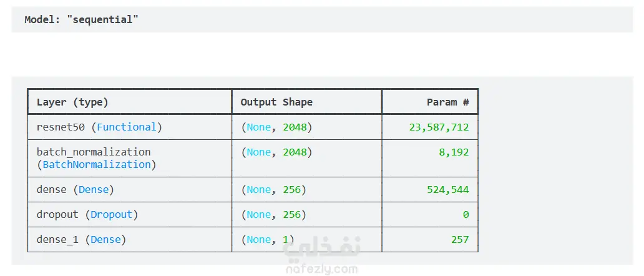This screenshot has width=644, height=276.
Task: Click the 524,544 parameter count
Action: pyautogui.click(x=447, y=189)
